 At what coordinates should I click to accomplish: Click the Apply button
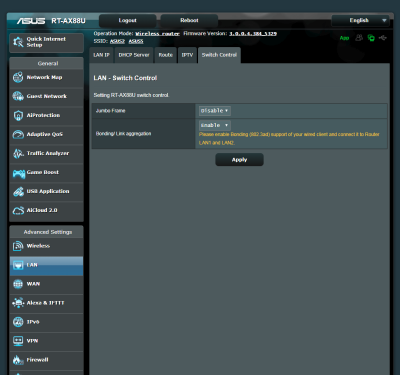click(239, 160)
